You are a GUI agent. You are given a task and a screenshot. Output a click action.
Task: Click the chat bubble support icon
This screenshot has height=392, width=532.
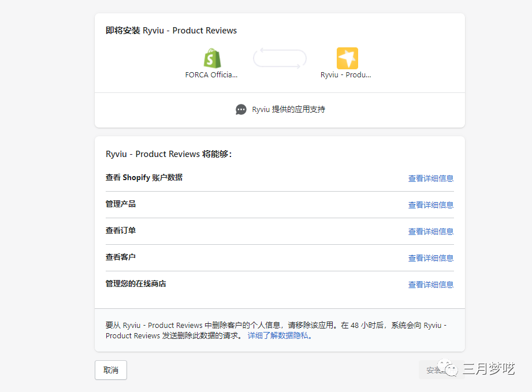pos(241,110)
